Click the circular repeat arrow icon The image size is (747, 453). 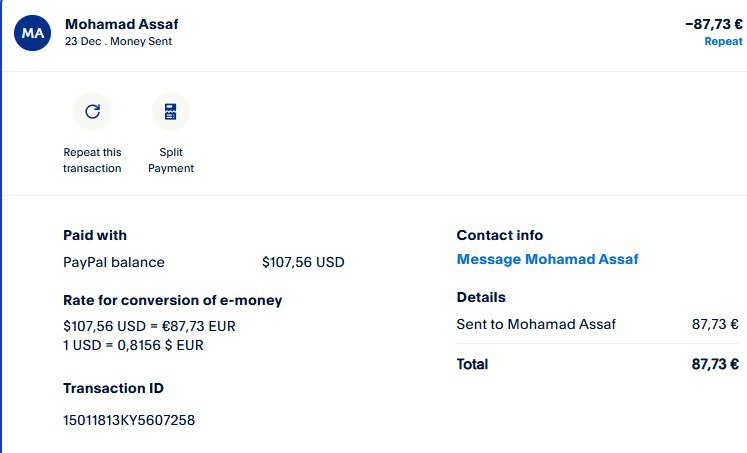(x=92, y=111)
